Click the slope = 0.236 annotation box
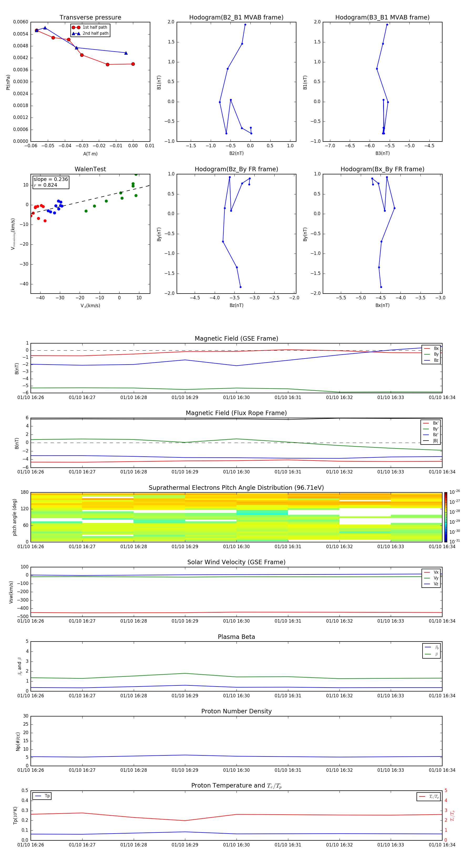 [50, 182]
